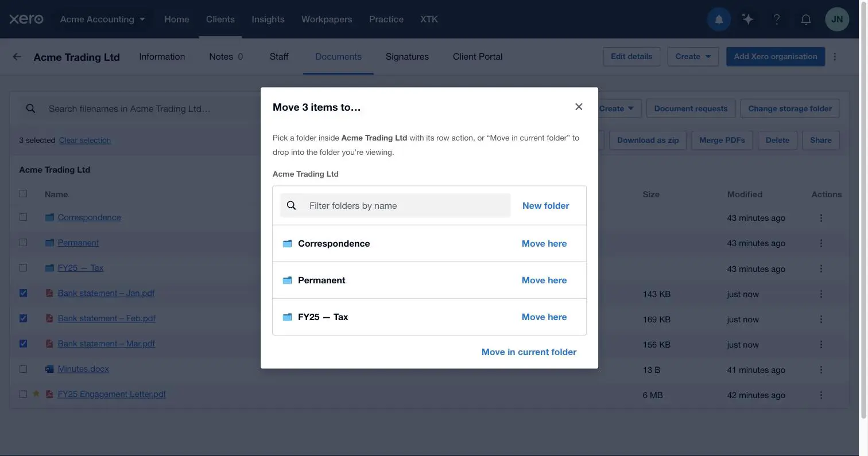Open actions menu for FY25 Engagement Letter row
This screenshot has height=456, width=868.
(x=821, y=395)
